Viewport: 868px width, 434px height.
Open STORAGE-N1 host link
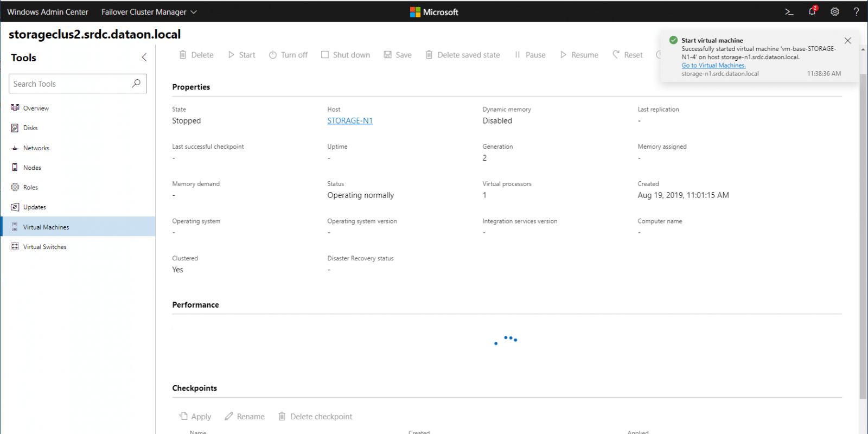[x=350, y=120]
